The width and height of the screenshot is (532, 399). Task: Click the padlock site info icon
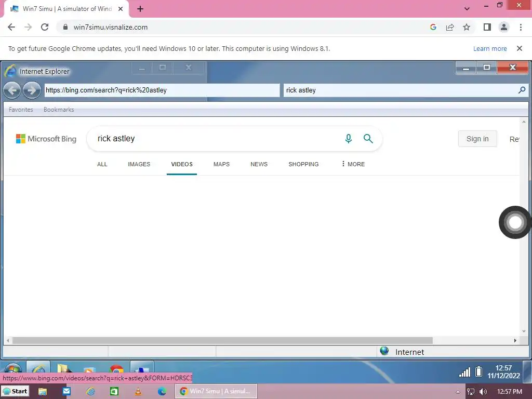[x=65, y=27]
